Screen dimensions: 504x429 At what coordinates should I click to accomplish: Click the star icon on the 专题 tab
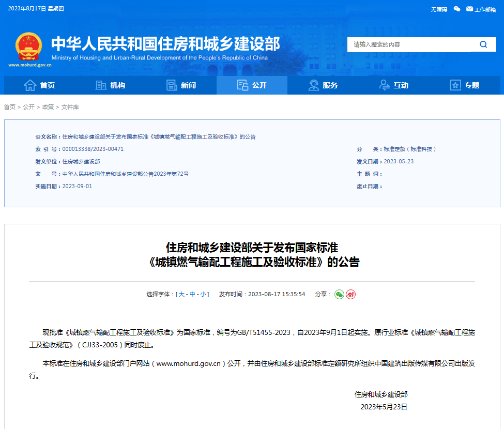pos(455,85)
